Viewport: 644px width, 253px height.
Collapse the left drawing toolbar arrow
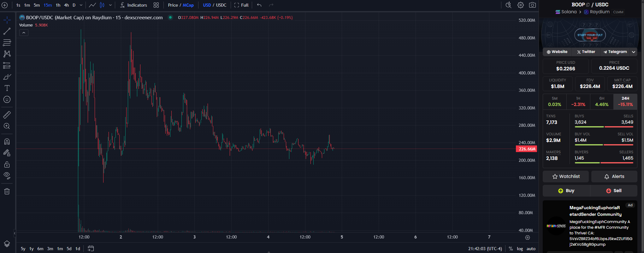coord(15,233)
